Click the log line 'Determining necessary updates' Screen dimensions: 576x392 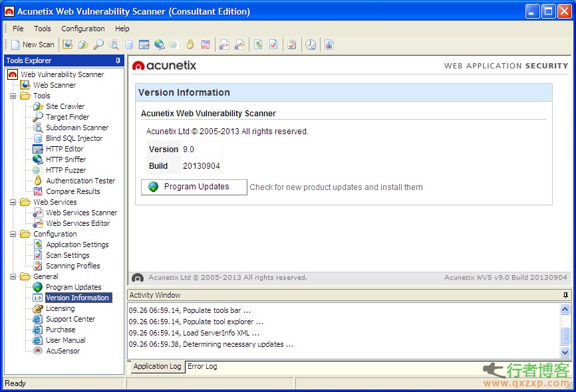click(211, 345)
